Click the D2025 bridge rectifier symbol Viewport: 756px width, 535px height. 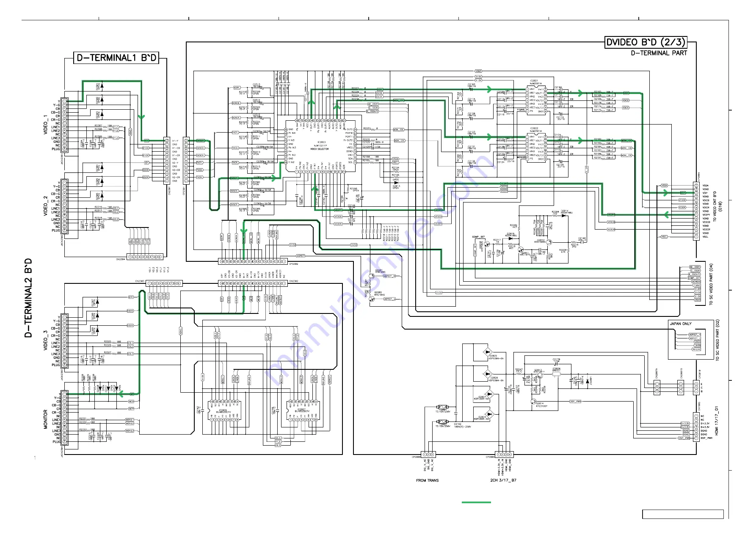(488, 352)
